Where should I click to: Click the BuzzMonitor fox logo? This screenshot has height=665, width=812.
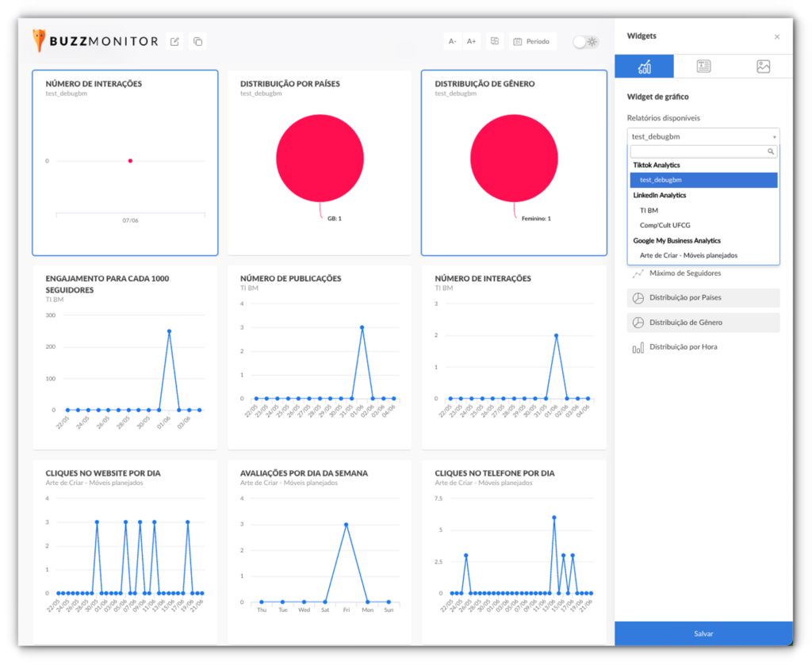pos(40,40)
